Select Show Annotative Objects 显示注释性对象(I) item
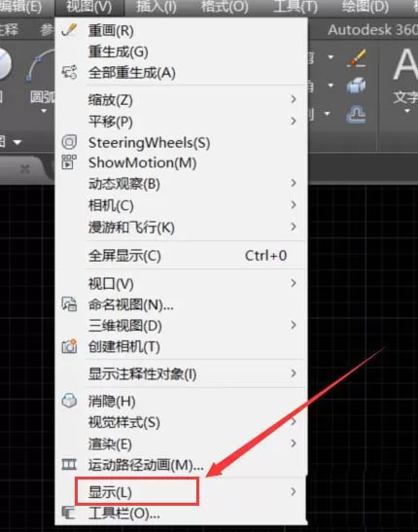 tap(182, 373)
